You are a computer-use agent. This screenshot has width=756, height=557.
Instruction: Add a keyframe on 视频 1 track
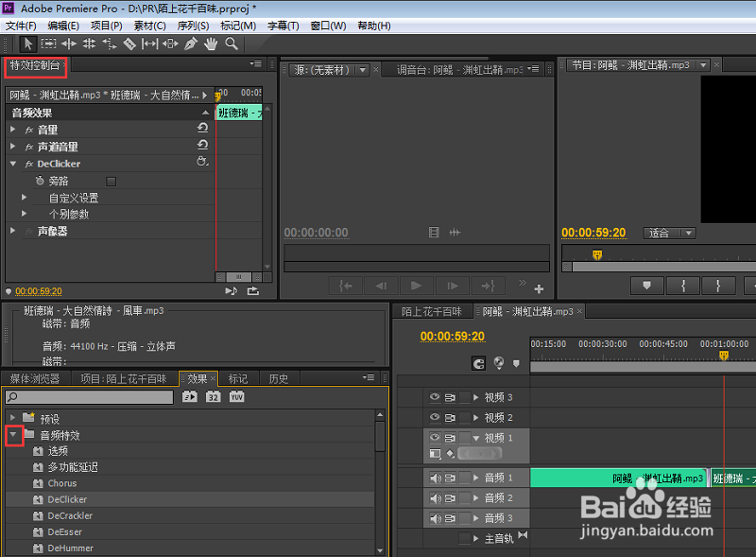pyautogui.click(x=451, y=453)
